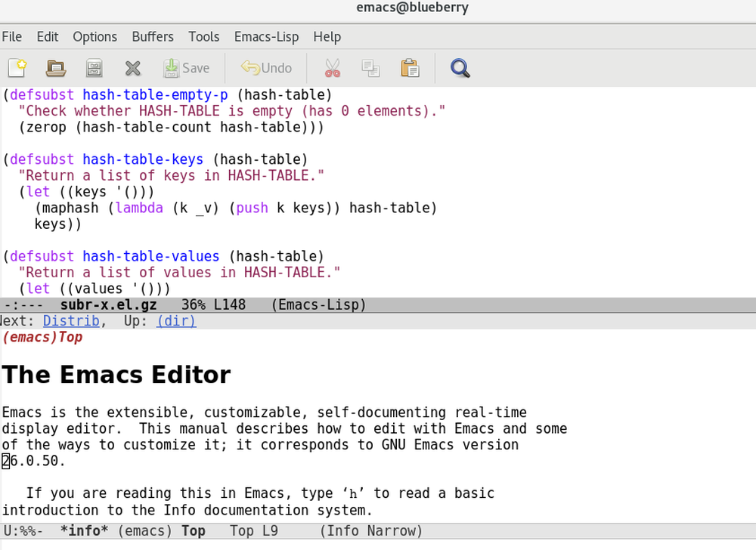Follow the (dir) up link
The width and height of the screenshot is (756, 550).
point(176,321)
